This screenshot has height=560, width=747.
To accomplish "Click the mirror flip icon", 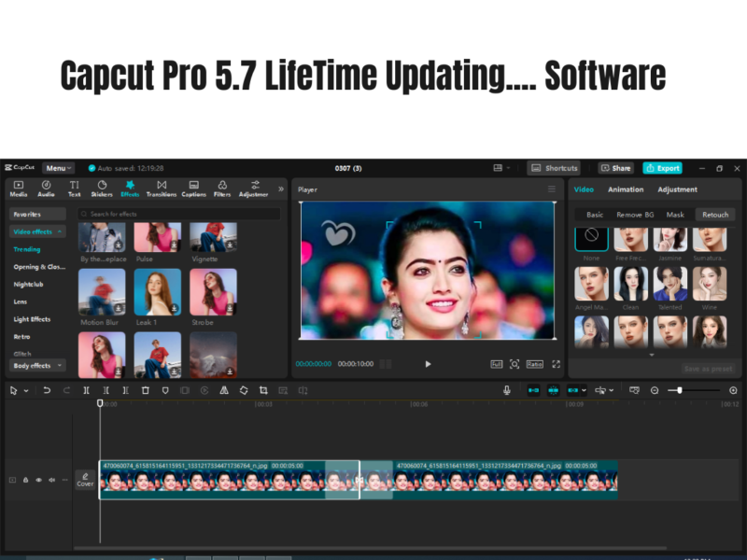I will [x=224, y=390].
